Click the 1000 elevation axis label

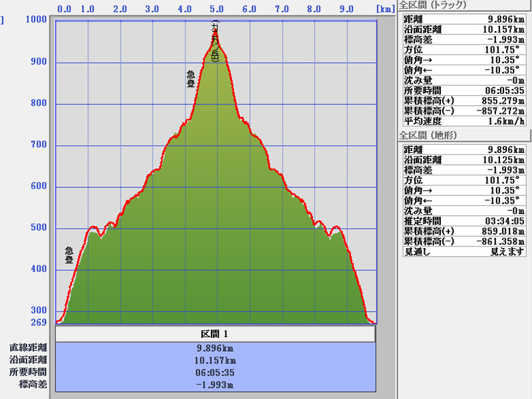(x=36, y=19)
